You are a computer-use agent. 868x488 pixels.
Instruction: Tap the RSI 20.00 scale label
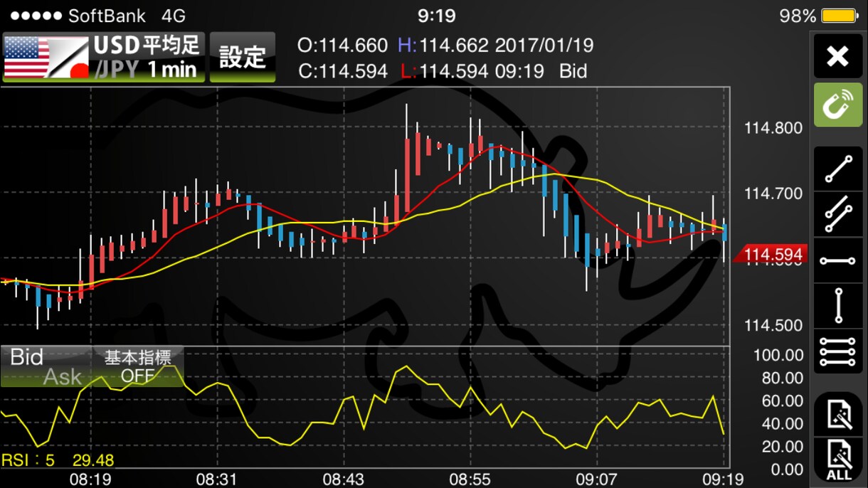(x=782, y=446)
